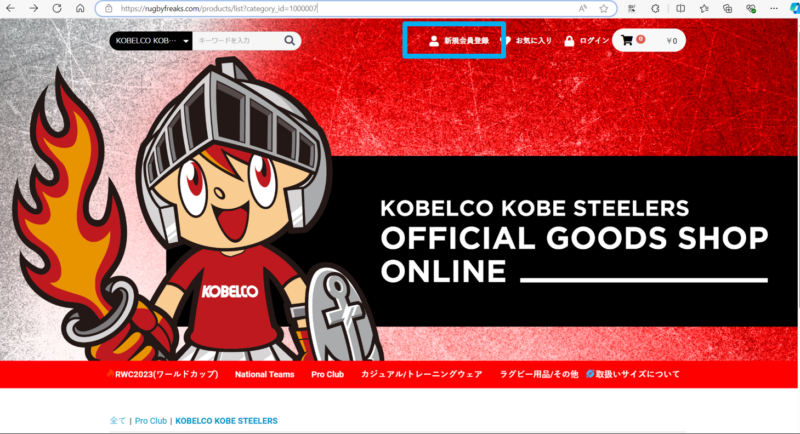Open the shopping cart icon
Image resolution: width=800 pixels, height=434 pixels.
[x=627, y=40]
